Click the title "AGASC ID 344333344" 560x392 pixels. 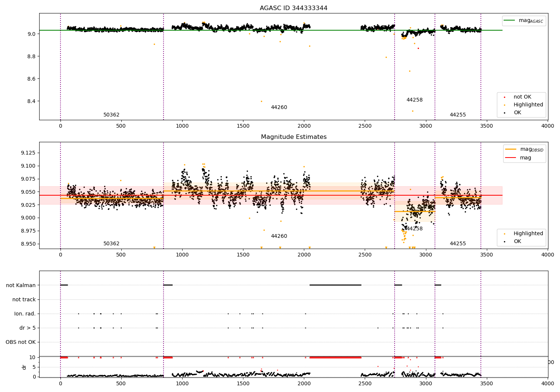pos(293,8)
